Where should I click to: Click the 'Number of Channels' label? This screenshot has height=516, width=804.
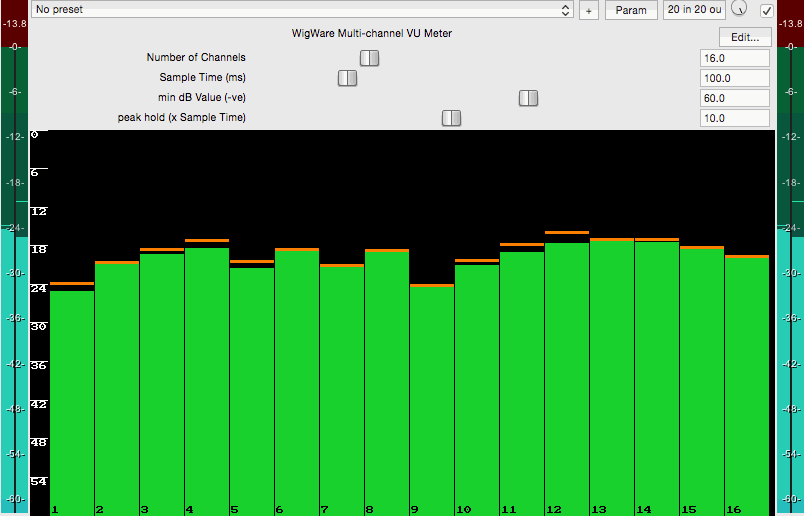(x=196, y=57)
